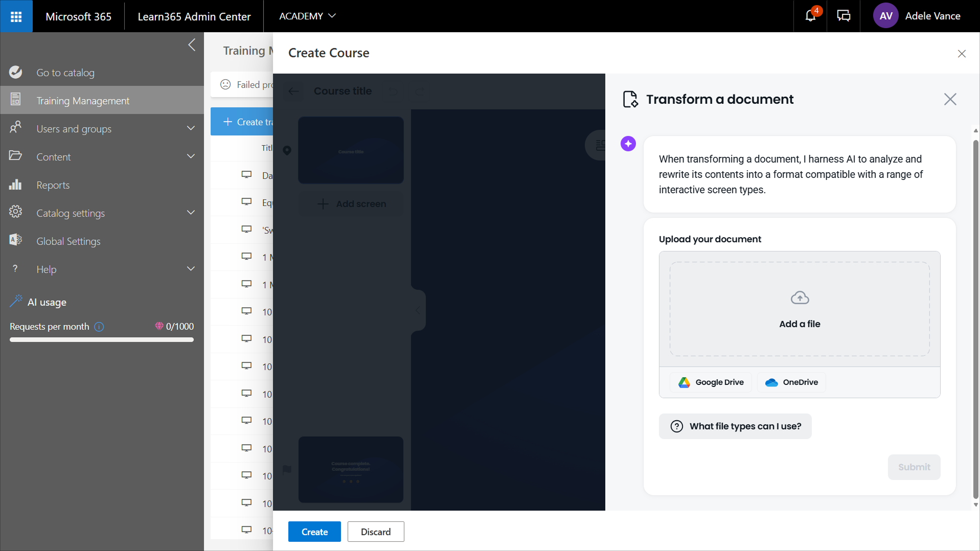Click the Adele Vance profile avatar
This screenshot has width=980, height=551.
pyautogui.click(x=885, y=16)
